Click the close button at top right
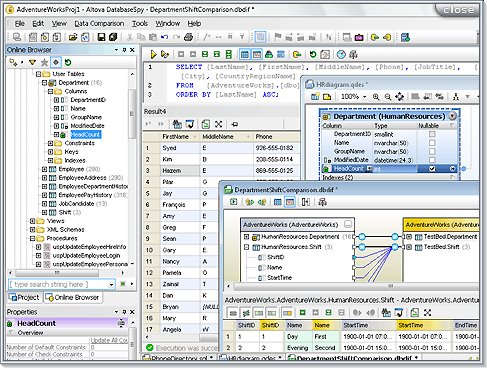Image resolution: width=487 pixels, height=368 pixels. point(458,10)
